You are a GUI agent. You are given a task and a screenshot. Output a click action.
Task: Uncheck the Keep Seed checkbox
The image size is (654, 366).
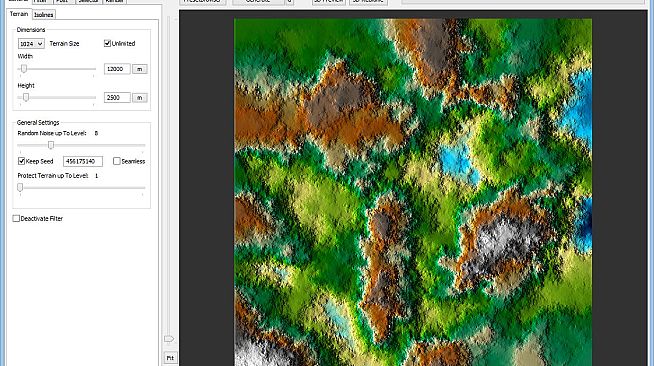(x=22, y=161)
